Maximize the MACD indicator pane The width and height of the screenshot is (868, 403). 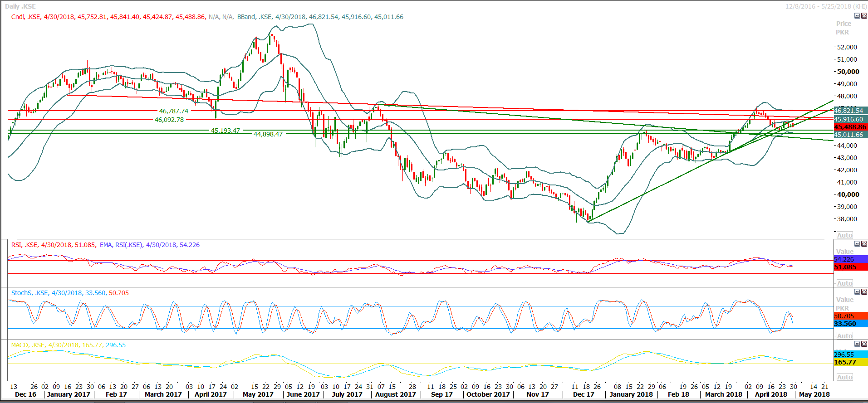click(x=857, y=344)
